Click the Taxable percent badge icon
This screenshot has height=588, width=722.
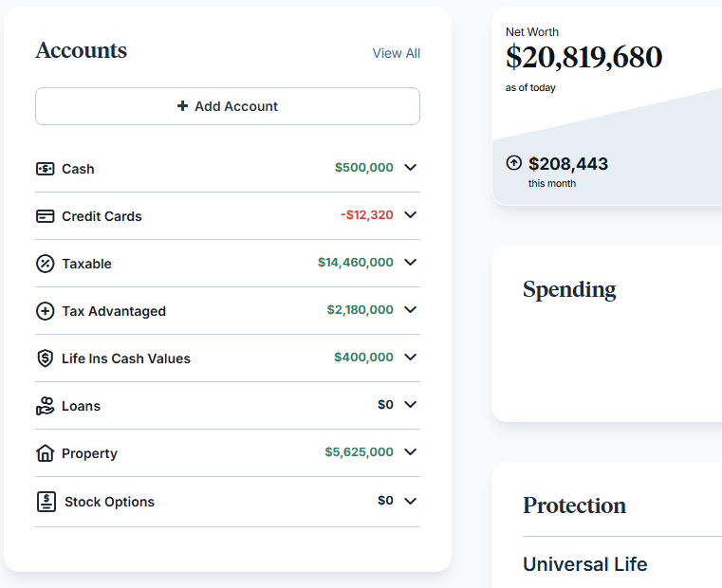tap(45, 264)
